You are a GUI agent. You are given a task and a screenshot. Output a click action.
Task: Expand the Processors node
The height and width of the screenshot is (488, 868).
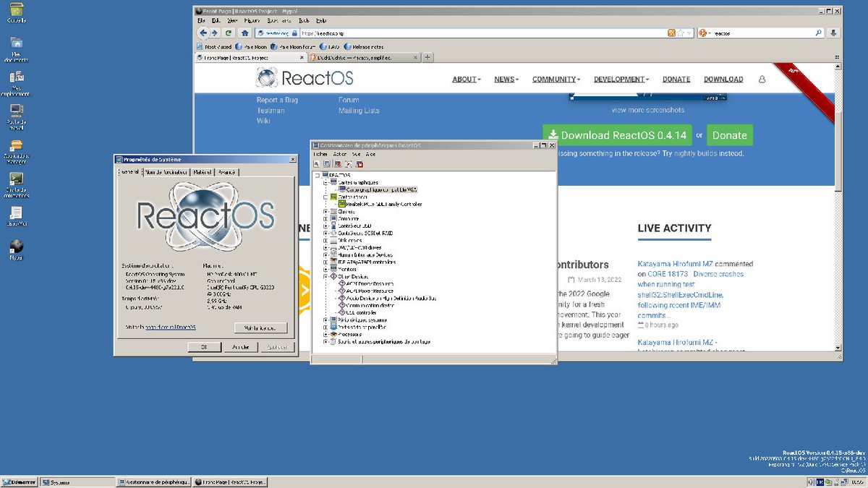[326, 334]
